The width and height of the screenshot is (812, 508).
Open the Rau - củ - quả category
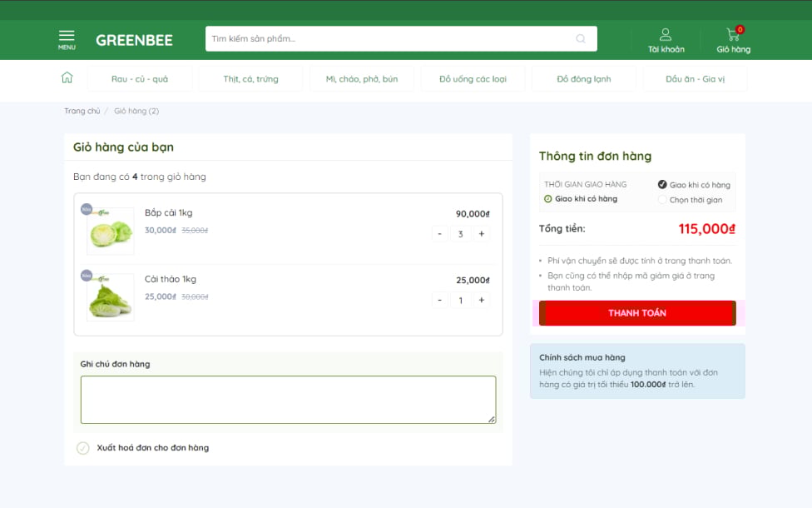[140, 79]
